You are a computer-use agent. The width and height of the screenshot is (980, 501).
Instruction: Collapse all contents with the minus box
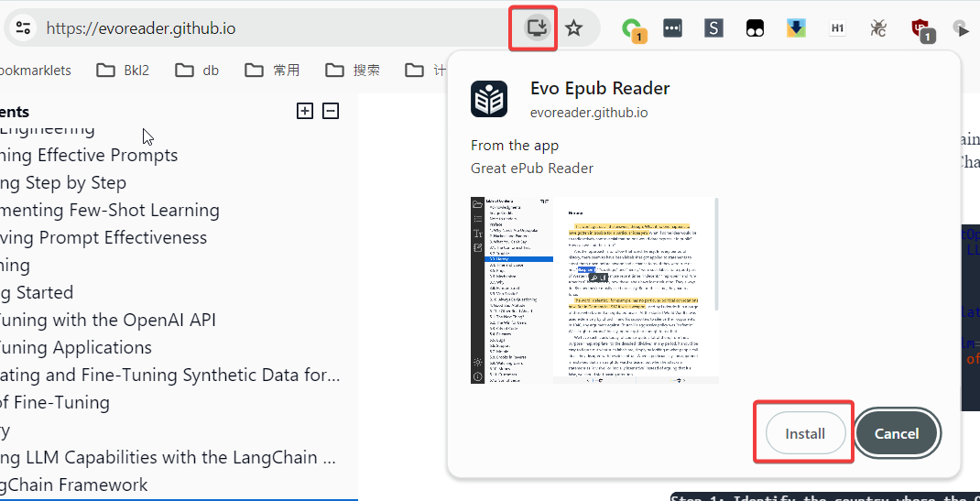pos(331,111)
